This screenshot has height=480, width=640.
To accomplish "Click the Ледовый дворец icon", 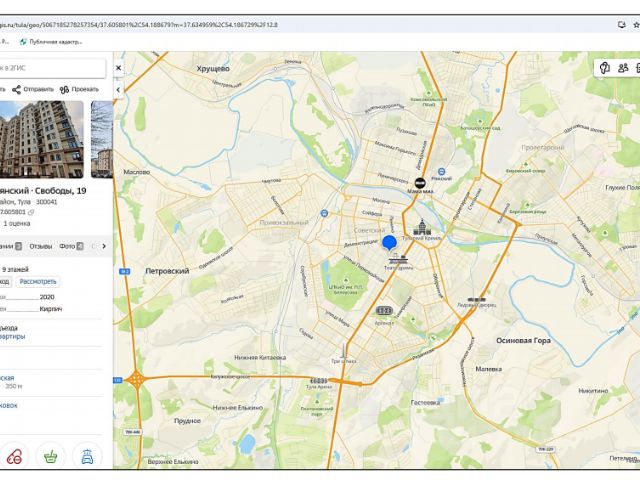I will pos(476,300).
